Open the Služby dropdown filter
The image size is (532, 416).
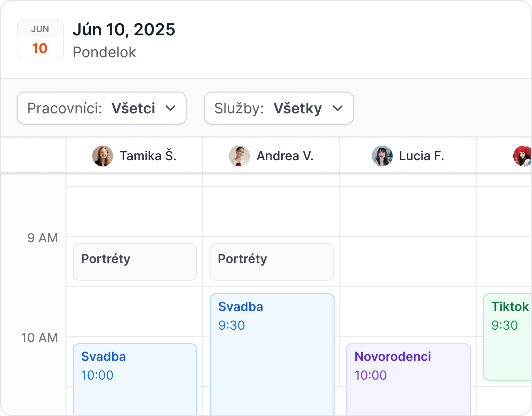point(279,108)
